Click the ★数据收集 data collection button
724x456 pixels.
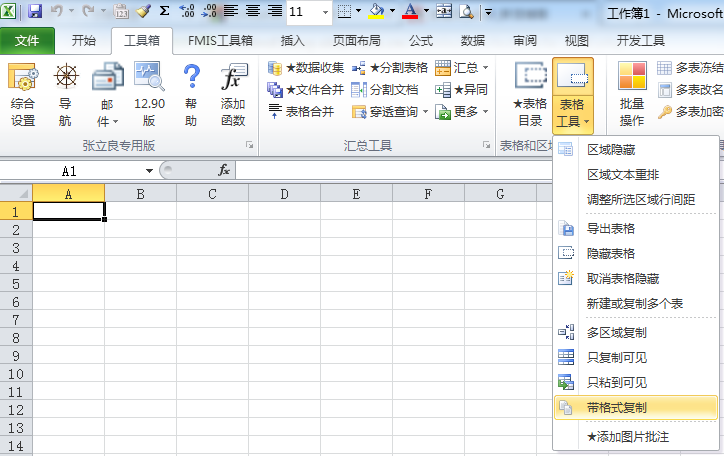[x=306, y=68]
